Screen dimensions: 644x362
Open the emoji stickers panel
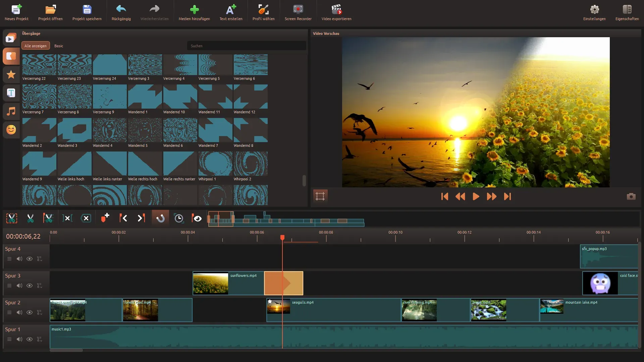[x=11, y=130]
